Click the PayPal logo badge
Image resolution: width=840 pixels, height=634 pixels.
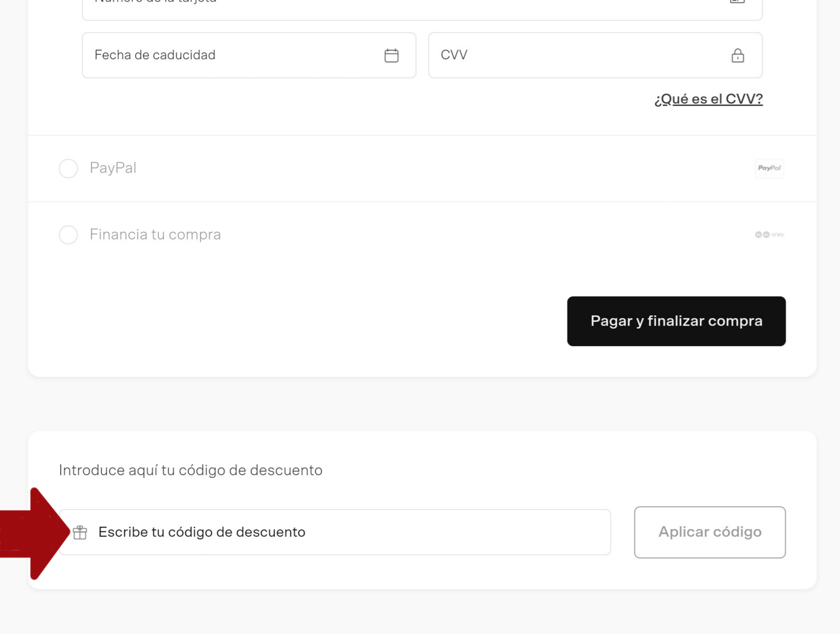pos(769,168)
